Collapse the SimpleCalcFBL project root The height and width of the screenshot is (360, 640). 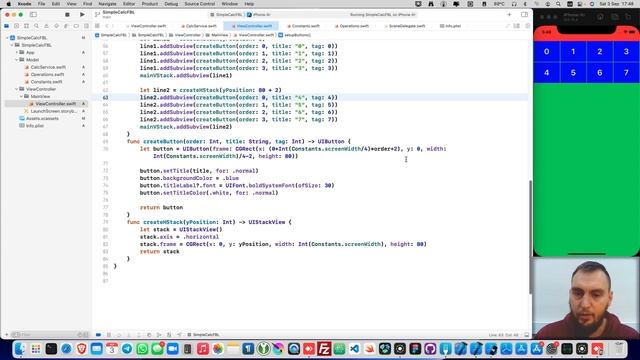(7, 38)
